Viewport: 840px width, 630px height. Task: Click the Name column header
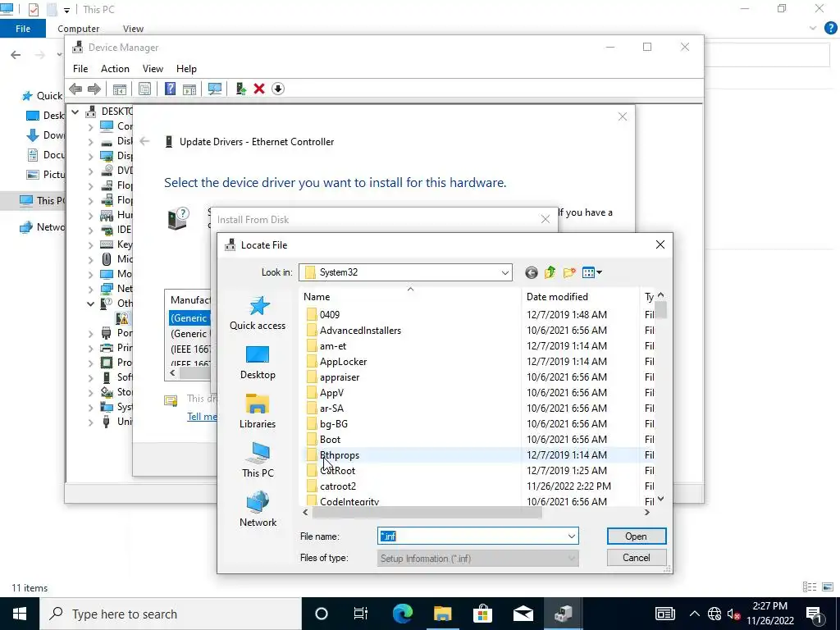(410, 297)
